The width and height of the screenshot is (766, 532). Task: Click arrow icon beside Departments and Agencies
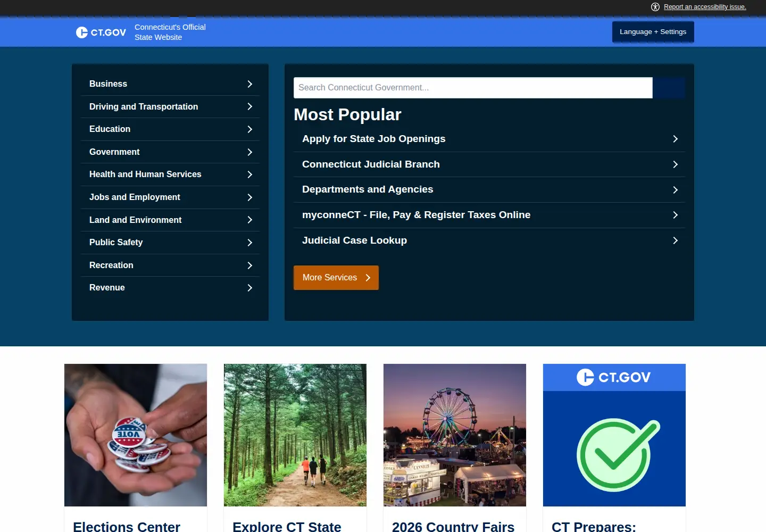(675, 190)
